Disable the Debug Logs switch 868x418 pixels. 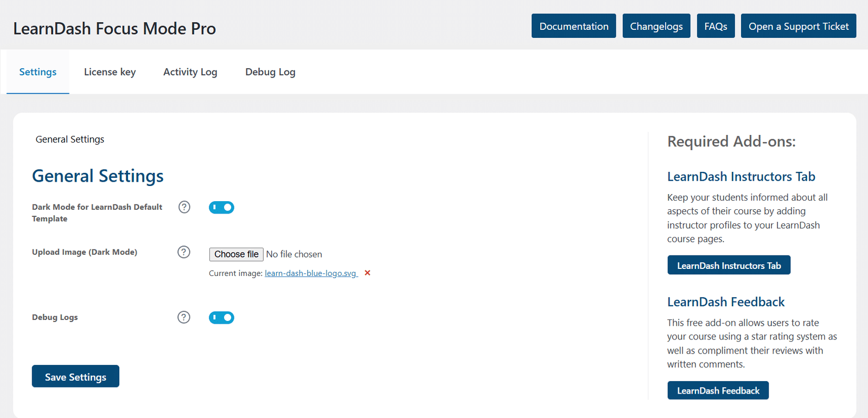point(221,317)
